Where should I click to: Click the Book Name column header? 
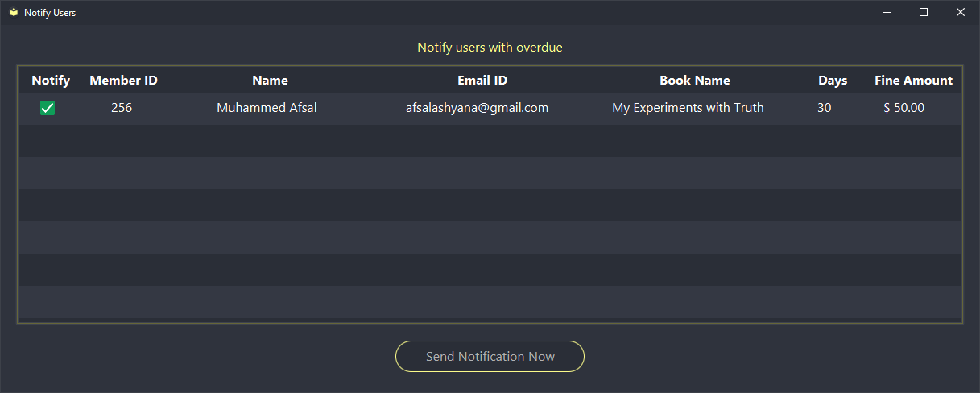(x=694, y=81)
